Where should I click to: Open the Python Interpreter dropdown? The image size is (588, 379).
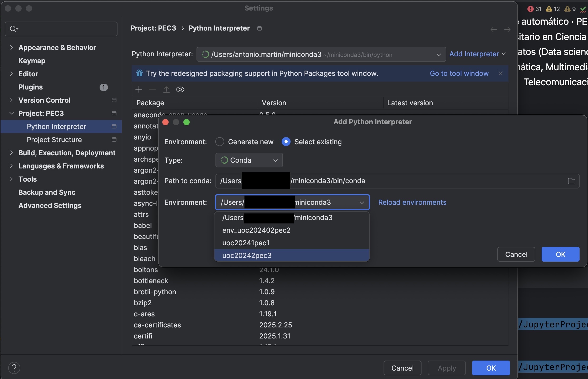321,54
